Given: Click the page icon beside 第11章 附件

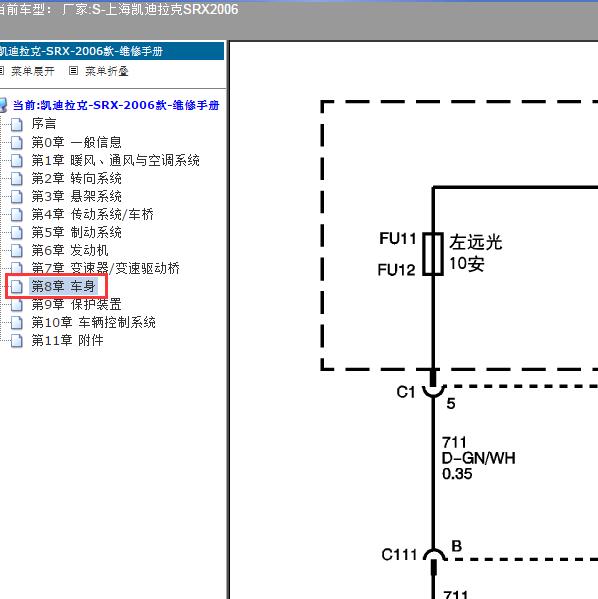Looking at the screenshot, I should coord(16,340).
